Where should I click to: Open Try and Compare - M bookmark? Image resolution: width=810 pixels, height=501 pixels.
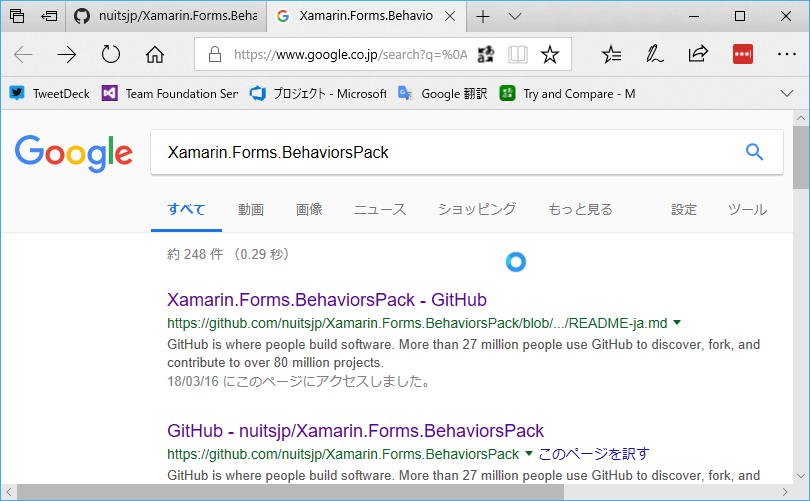(567, 93)
